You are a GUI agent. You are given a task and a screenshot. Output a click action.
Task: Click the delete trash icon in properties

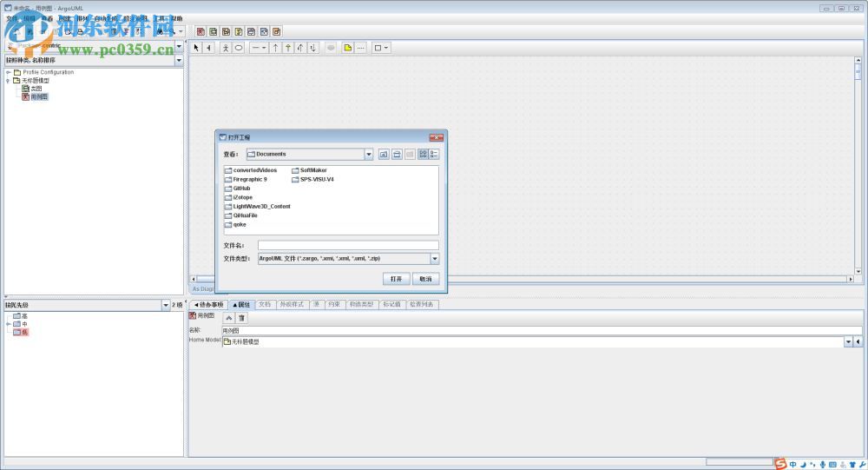tap(242, 318)
